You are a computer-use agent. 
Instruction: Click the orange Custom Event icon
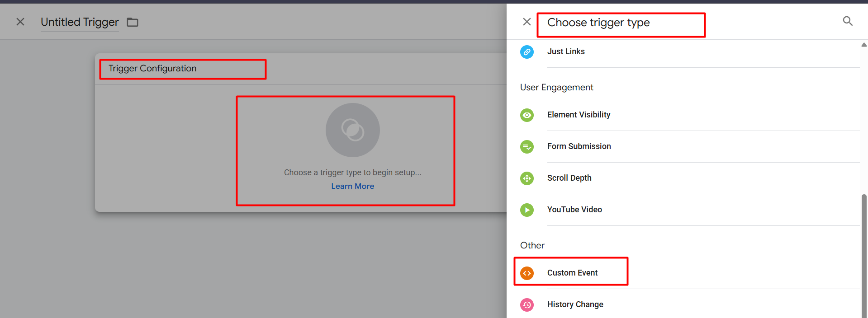coord(527,273)
